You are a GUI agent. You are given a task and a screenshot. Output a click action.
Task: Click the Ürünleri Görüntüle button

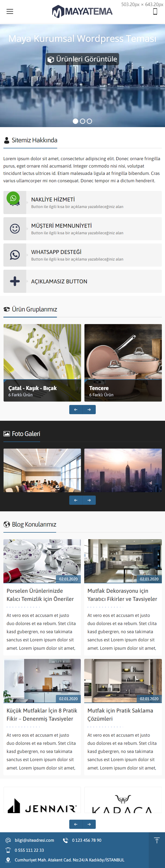tap(82, 59)
